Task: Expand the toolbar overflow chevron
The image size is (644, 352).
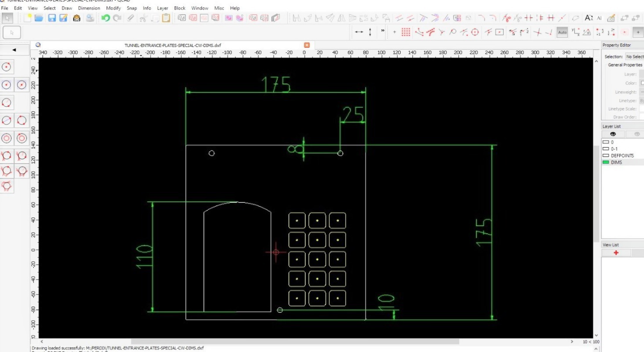Action: click(x=383, y=31)
